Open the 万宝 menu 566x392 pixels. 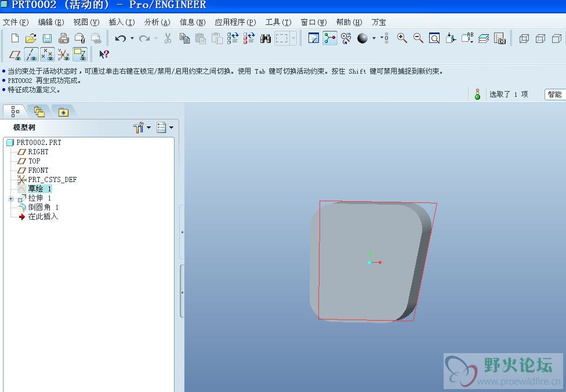379,23
